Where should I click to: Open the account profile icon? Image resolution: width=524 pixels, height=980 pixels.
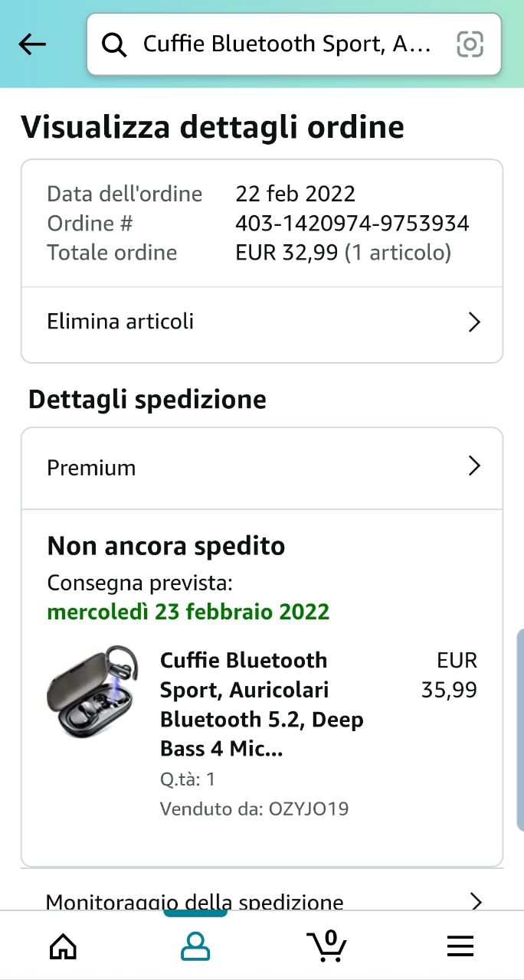195,947
